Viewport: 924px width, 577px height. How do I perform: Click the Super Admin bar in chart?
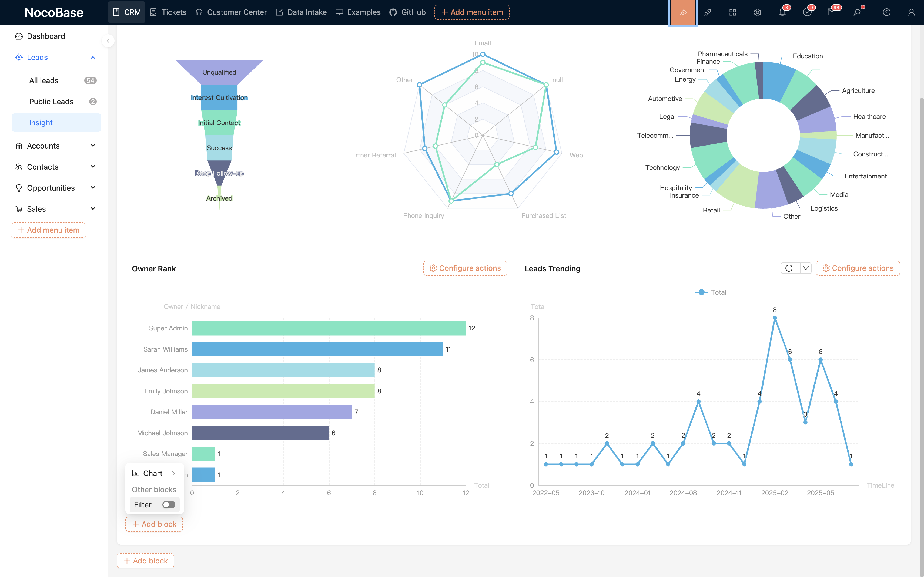click(x=328, y=328)
